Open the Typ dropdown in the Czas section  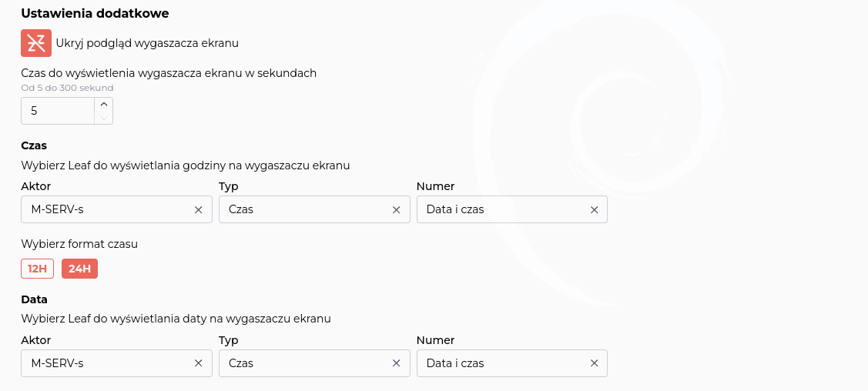[304, 209]
